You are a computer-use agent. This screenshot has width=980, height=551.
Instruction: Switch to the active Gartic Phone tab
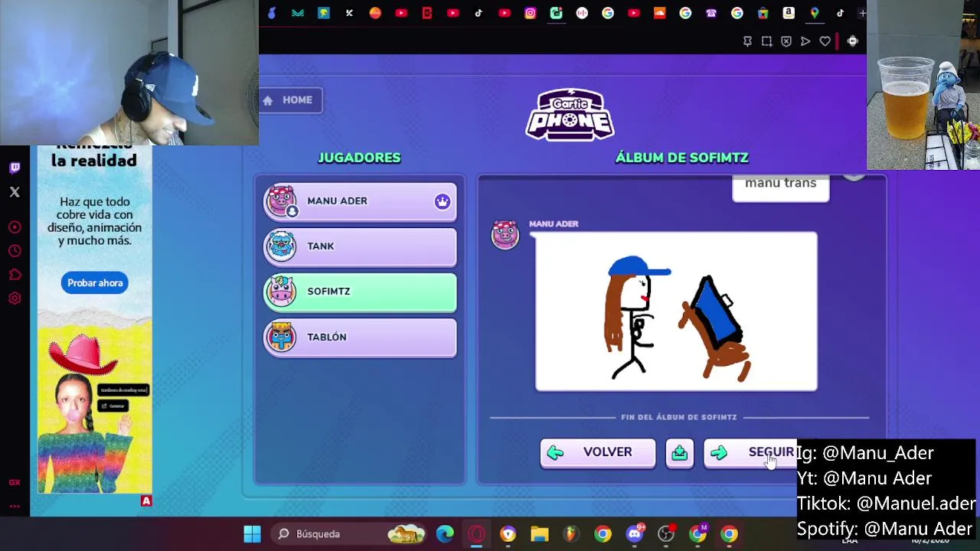coord(557,13)
